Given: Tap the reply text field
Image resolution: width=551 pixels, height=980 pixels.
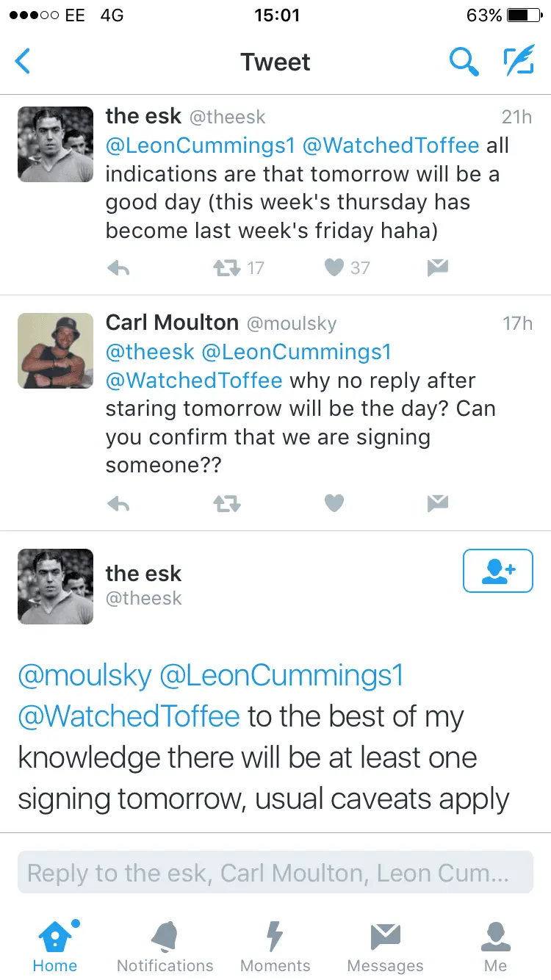Looking at the screenshot, I should pyautogui.click(x=275, y=873).
